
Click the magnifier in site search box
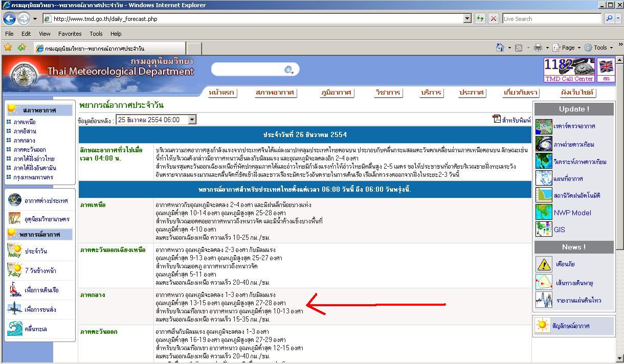(x=289, y=70)
